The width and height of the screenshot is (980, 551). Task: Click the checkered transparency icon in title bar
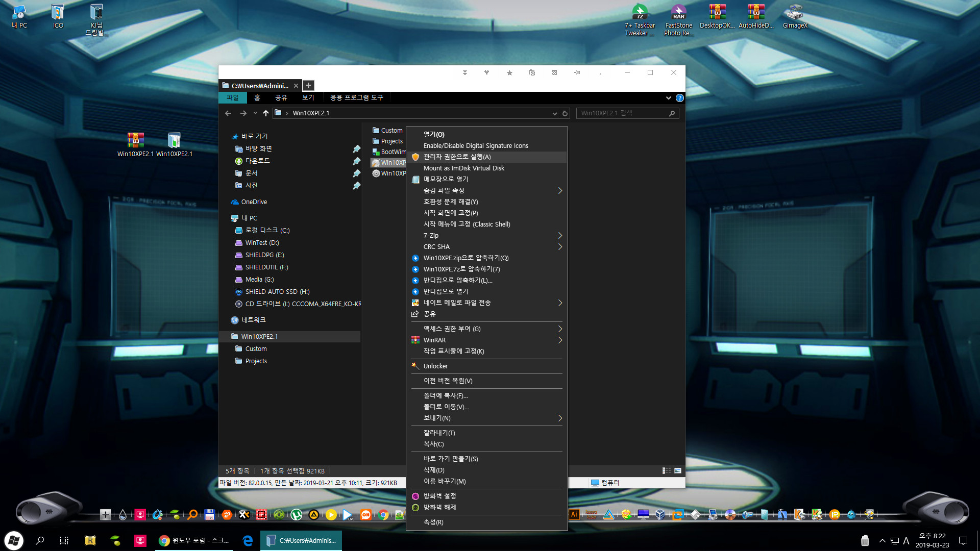[x=554, y=73]
